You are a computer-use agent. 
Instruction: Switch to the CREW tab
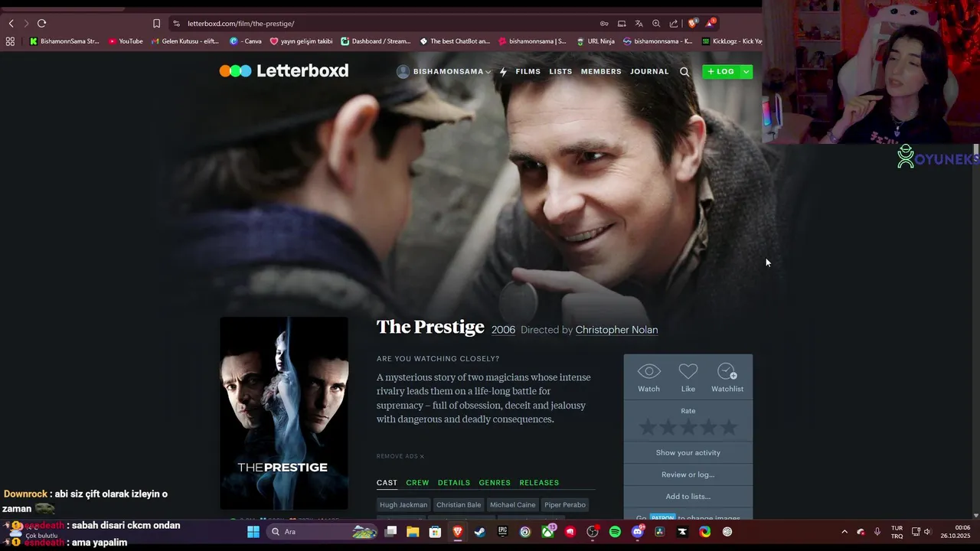[417, 483]
